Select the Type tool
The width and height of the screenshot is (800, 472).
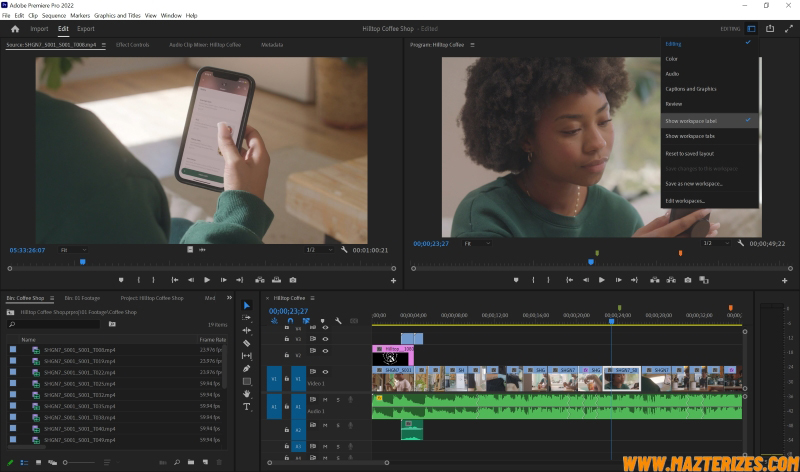[x=247, y=407]
